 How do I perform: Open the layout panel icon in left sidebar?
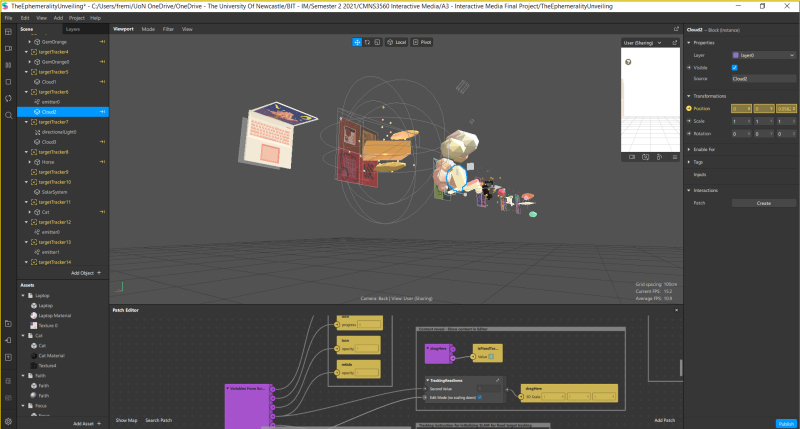(x=8, y=32)
